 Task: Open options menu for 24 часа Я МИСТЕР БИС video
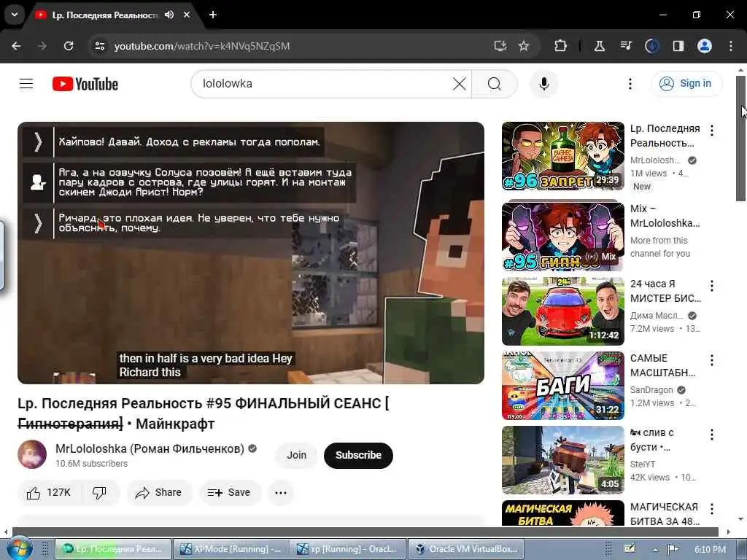coord(712,286)
